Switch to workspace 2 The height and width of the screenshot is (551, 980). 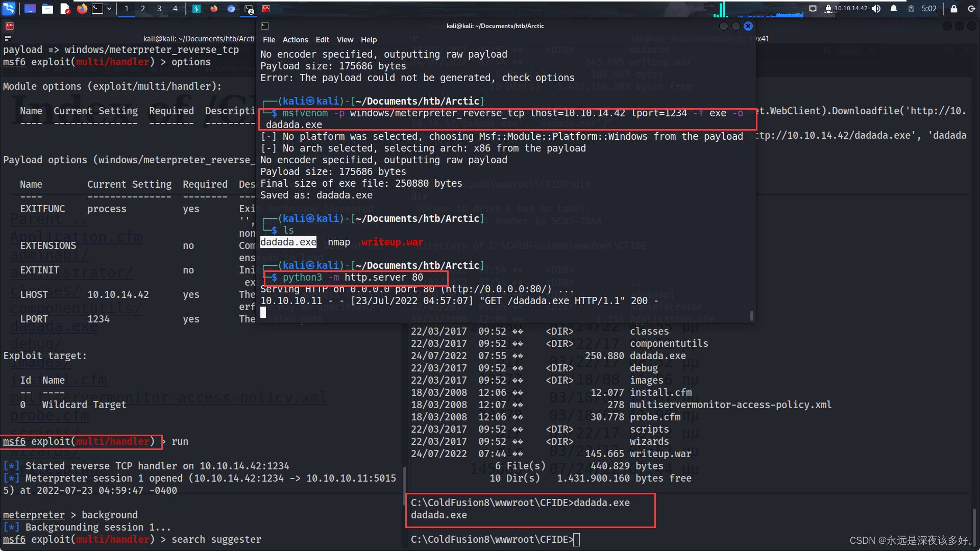pyautogui.click(x=143, y=9)
